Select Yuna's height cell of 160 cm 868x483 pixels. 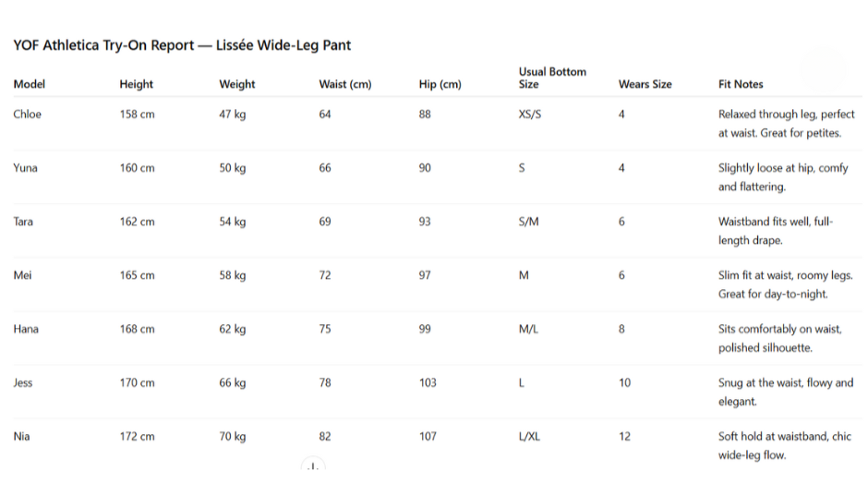click(137, 168)
